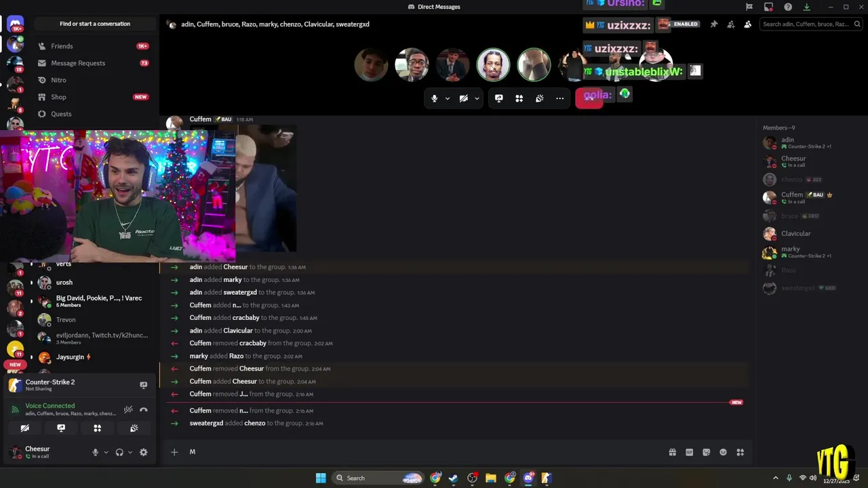
Task: Open User Settings gear
Action: pyautogui.click(x=144, y=452)
